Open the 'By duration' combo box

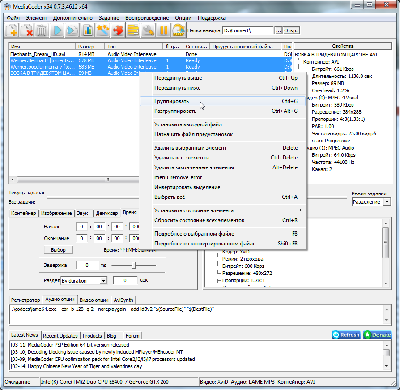pyautogui.click(x=84, y=281)
